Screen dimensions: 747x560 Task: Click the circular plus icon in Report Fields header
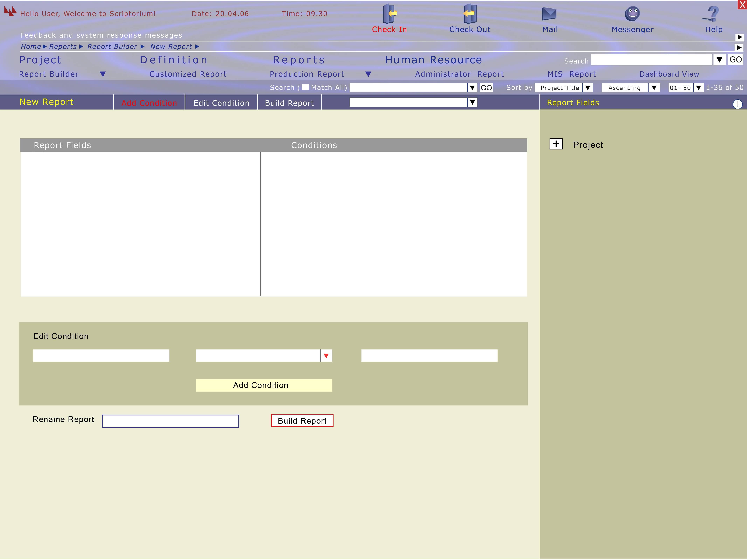(738, 104)
